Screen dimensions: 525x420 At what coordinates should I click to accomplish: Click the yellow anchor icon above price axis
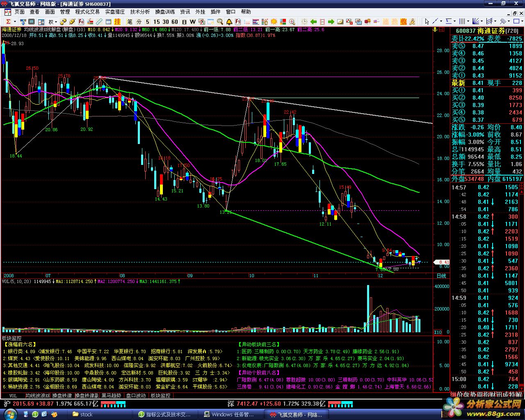[435, 30]
